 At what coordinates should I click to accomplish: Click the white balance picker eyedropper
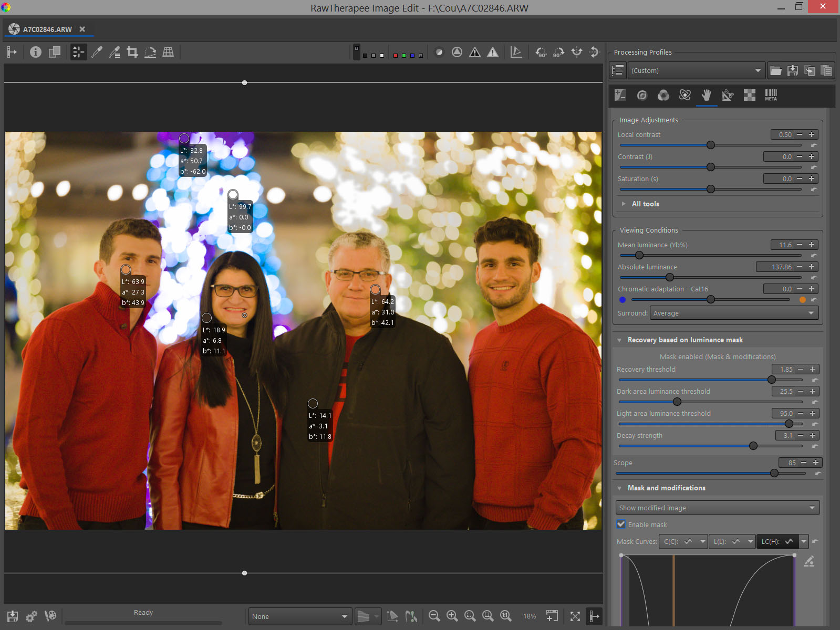97,52
